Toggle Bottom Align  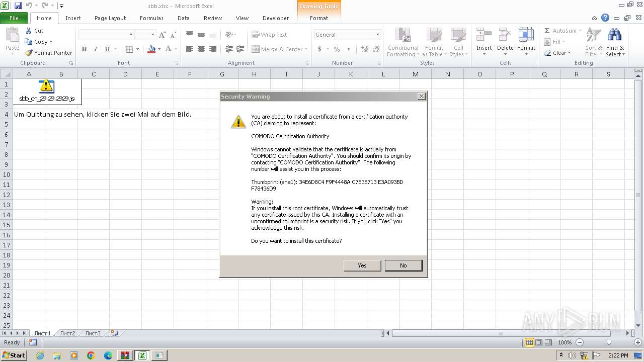[212, 35]
